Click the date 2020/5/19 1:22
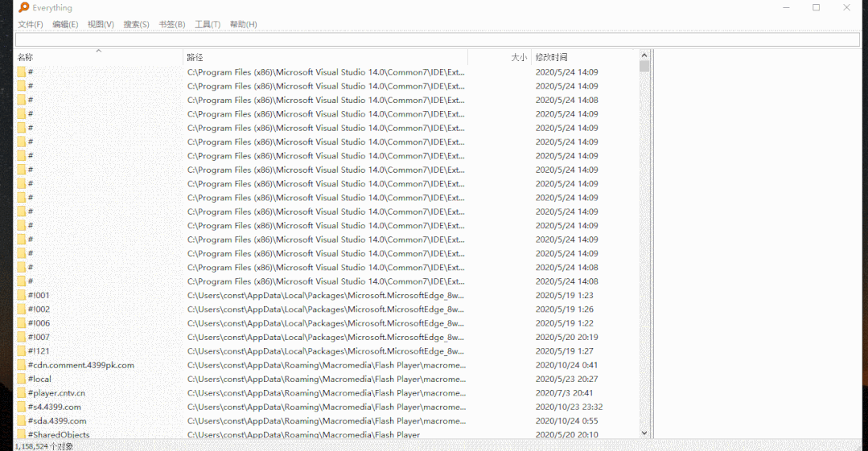 564,323
